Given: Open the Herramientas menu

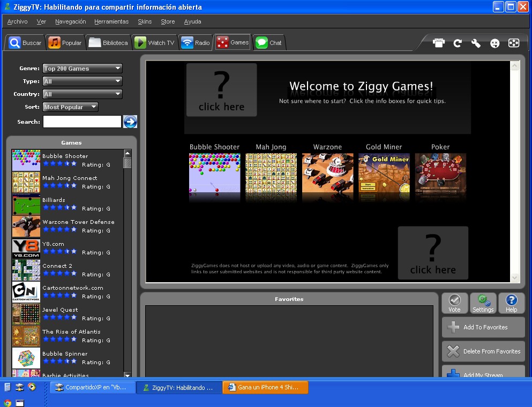Looking at the screenshot, I should click(x=111, y=21).
